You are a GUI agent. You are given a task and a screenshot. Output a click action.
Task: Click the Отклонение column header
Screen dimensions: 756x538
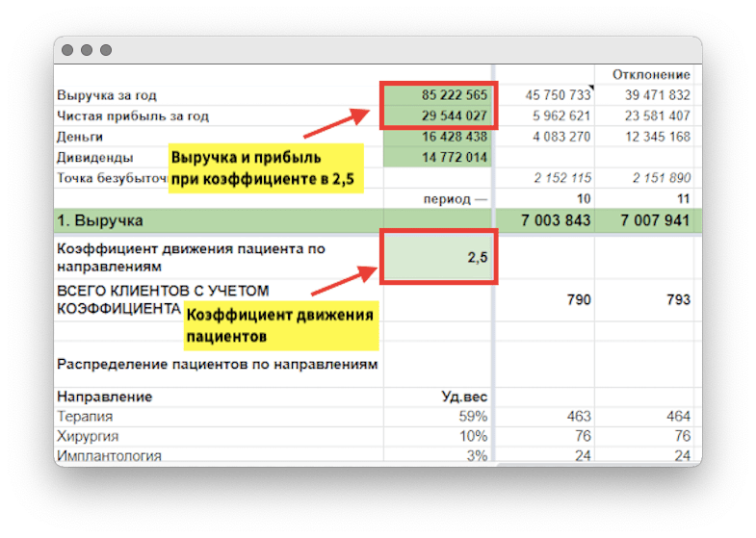650,74
